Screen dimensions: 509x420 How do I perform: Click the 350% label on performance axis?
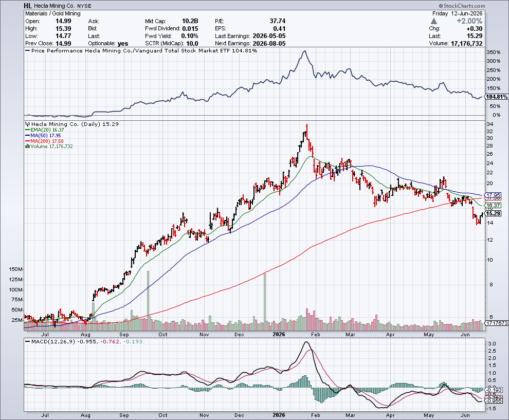click(494, 52)
